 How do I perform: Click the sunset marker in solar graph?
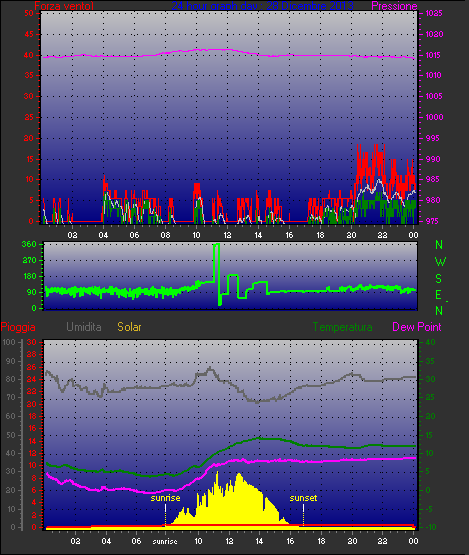tap(303, 498)
